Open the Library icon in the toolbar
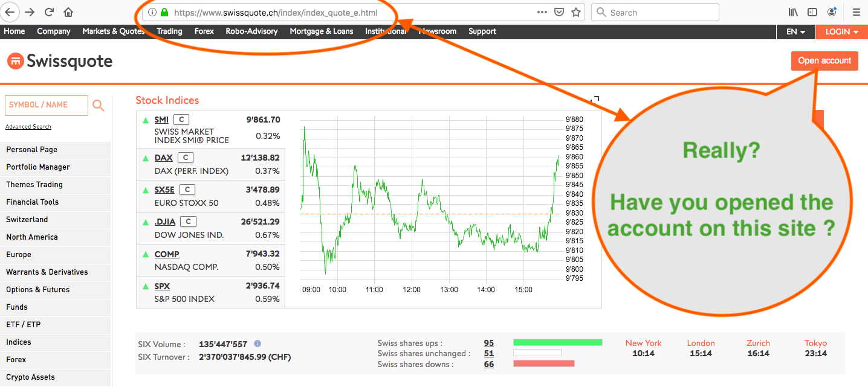The image size is (868, 387). [794, 12]
